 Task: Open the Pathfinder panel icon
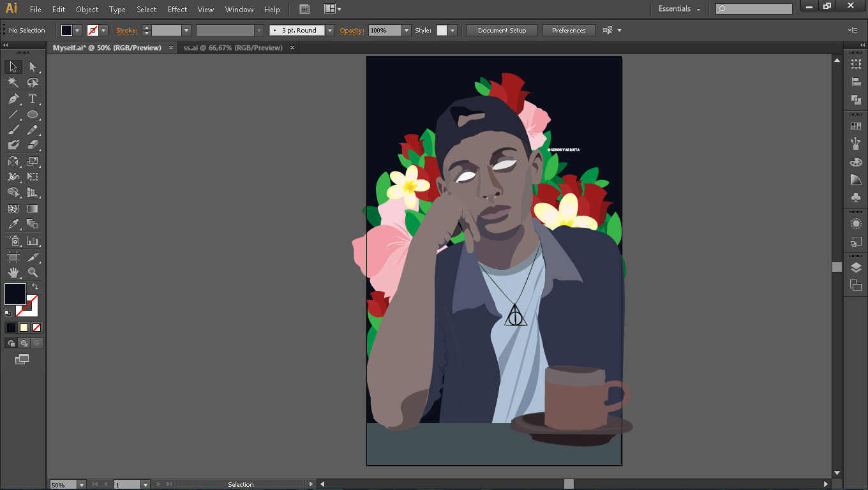click(x=856, y=100)
